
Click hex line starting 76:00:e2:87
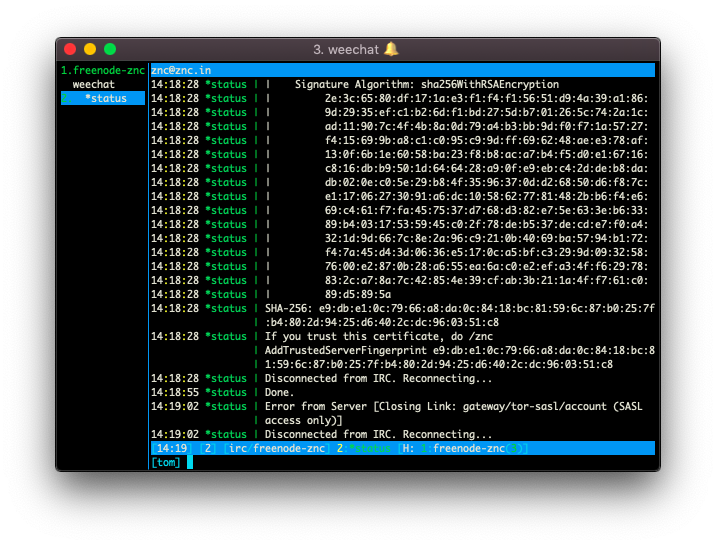486,267
